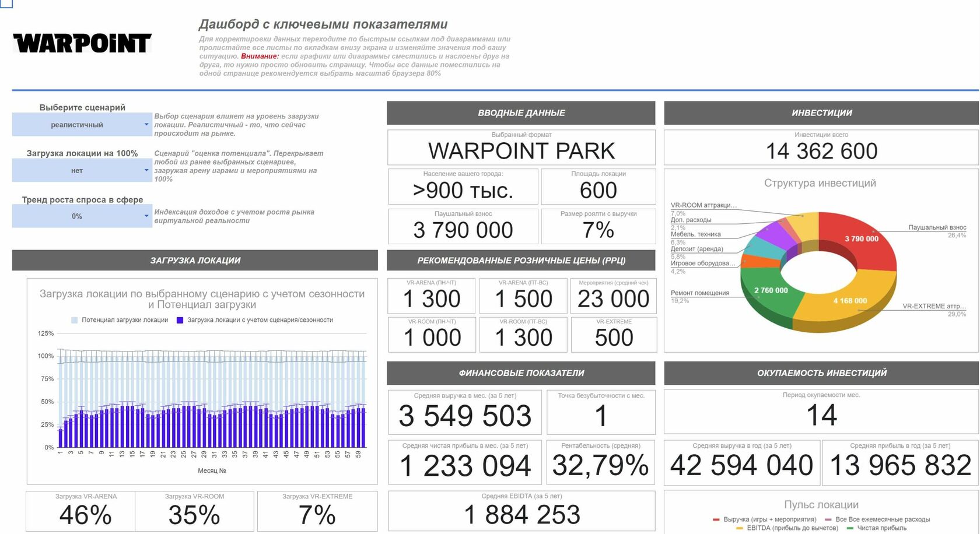Click the Дашборд с ключевыми показателями heading
980x534 pixels.
click(323, 24)
